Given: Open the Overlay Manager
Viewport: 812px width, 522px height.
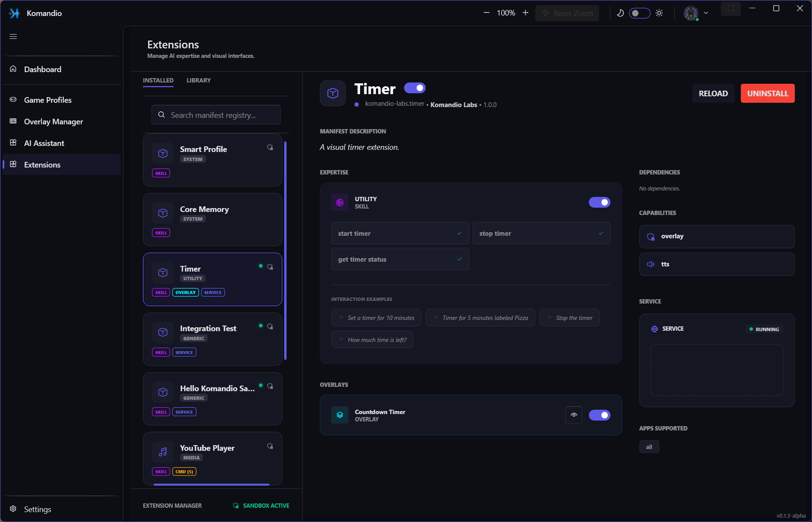Looking at the screenshot, I should [53, 121].
